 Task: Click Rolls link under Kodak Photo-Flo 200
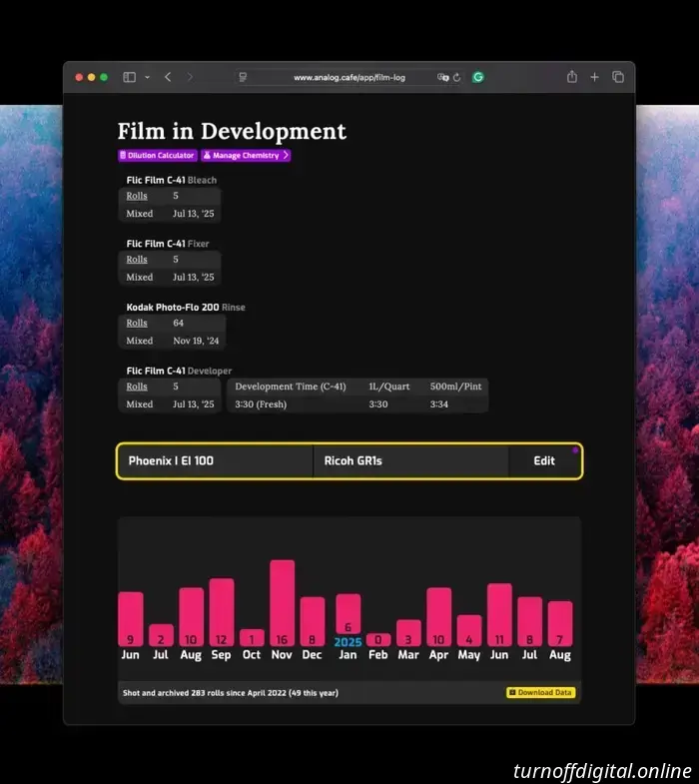point(137,323)
